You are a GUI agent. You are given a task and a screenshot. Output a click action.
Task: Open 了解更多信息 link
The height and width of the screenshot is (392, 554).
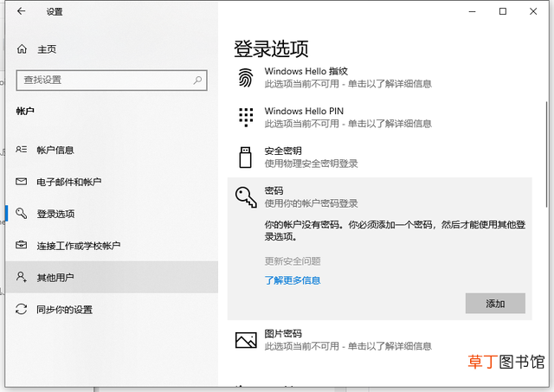coord(293,280)
